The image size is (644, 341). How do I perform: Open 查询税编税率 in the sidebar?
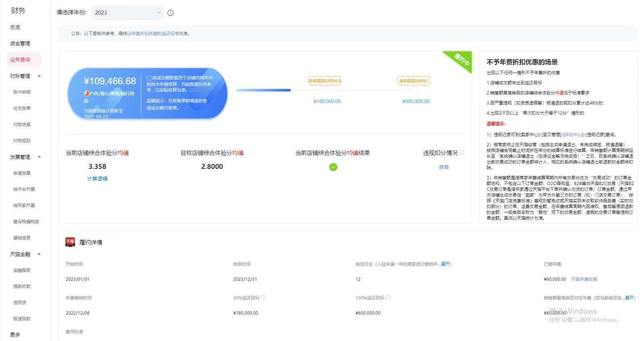point(26,221)
